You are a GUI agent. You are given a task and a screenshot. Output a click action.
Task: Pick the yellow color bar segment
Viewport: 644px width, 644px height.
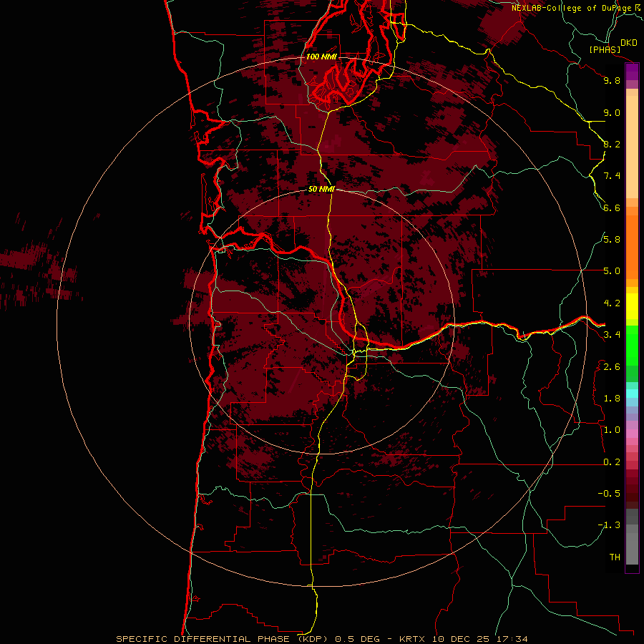point(632,306)
